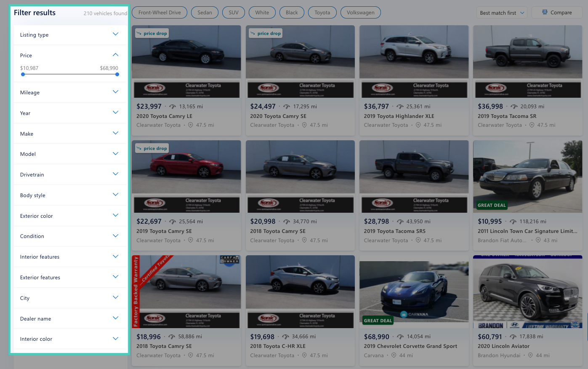Click Great Deal badge on Corvette Grand Sport
This screenshot has height=369, width=588.
click(x=378, y=321)
